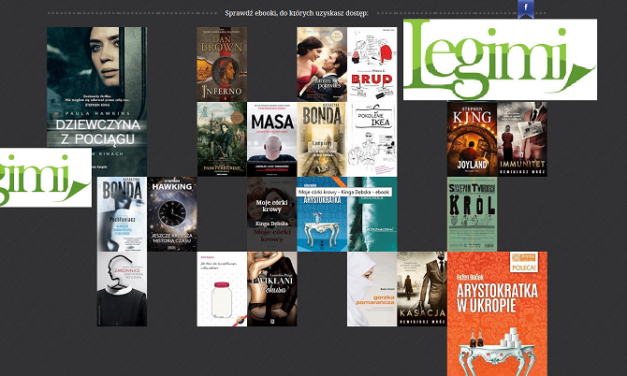Open the green fantasy cover below Inferno
The width and height of the screenshot is (627, 376).
pos(222,139)
